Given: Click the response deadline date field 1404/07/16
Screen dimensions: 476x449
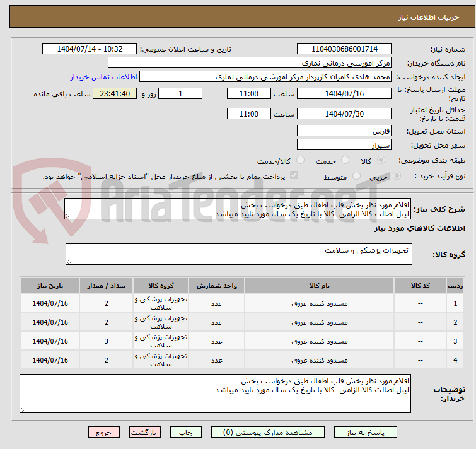Looking at the screenshot, I should click(x=344, y=93).
